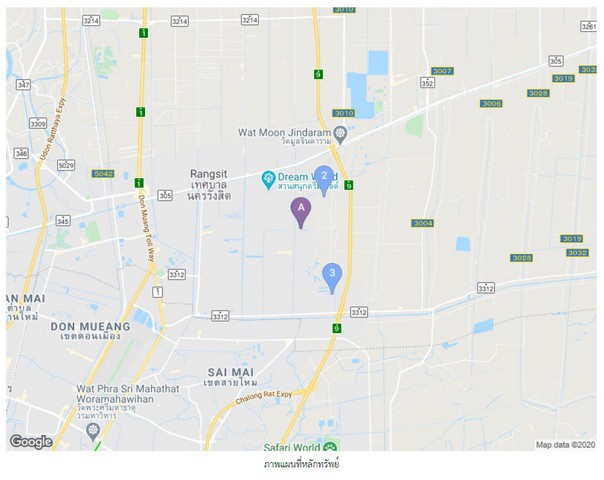The image size is (604, 480).
Task: Click the route 352 road shield
Action: click(427, 82)
